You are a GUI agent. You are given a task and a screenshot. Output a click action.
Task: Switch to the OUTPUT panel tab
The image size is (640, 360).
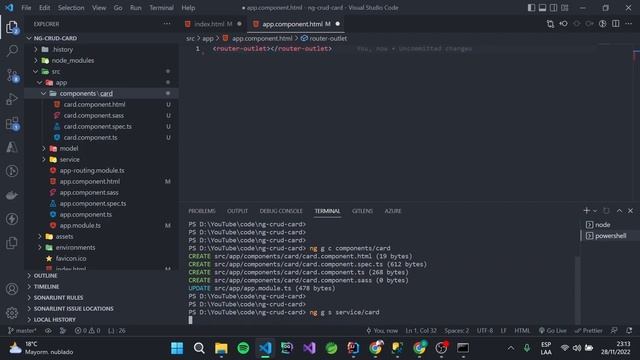click(237, 211)
